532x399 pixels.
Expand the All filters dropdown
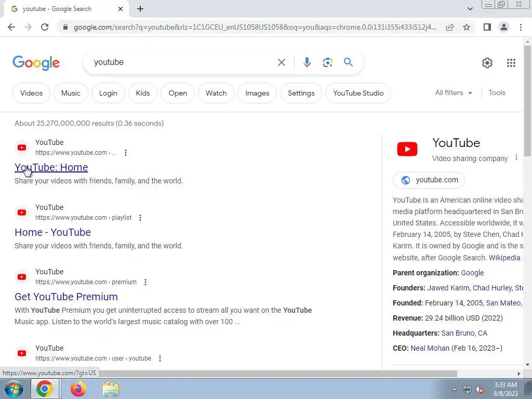pyautogui.click(x=454, y=92)
